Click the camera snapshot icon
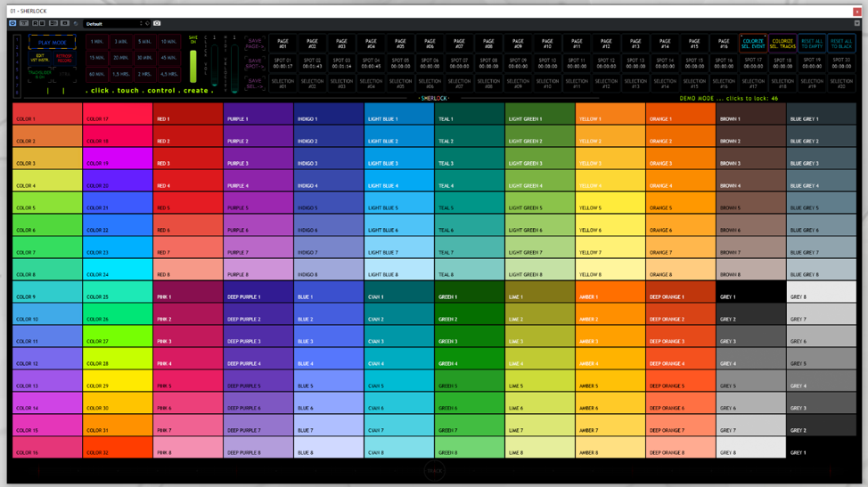868x487 pixels. point(157,23)
